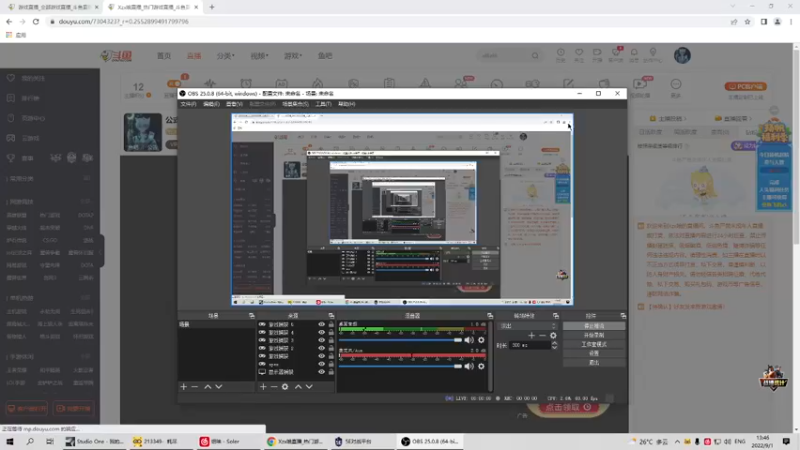Remove the selected source with the minus icon
The height and width of the screenshot is (450, 800).
(274, 387)
